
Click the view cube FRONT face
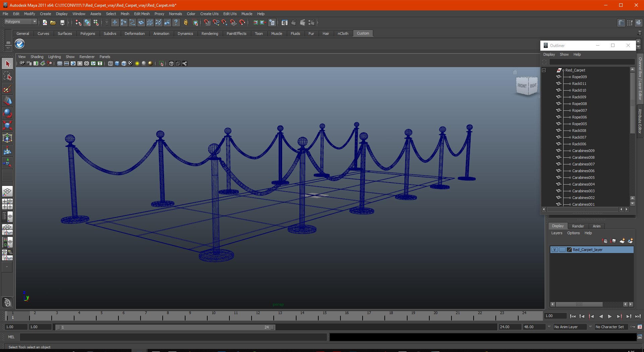(522, 86)
